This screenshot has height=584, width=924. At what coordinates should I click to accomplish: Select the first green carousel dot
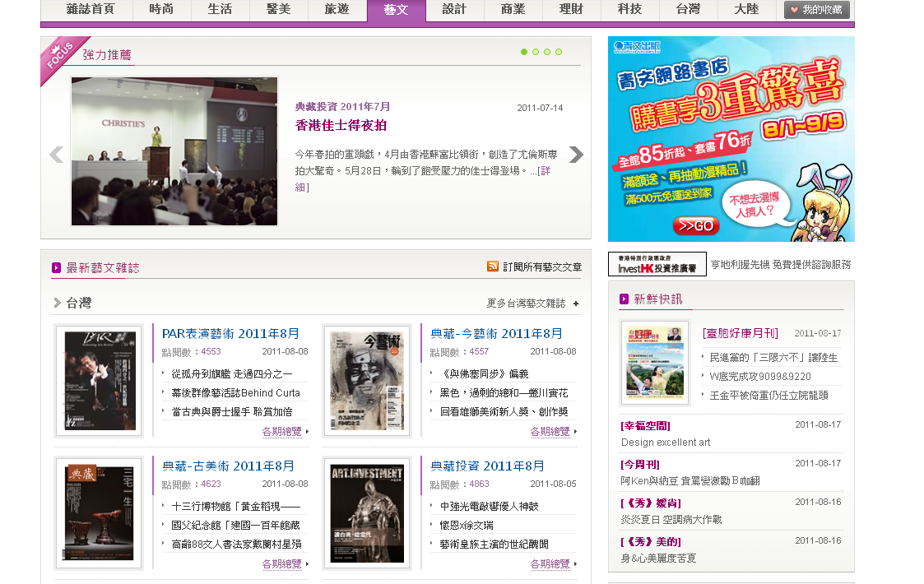(x=524, y=52)
